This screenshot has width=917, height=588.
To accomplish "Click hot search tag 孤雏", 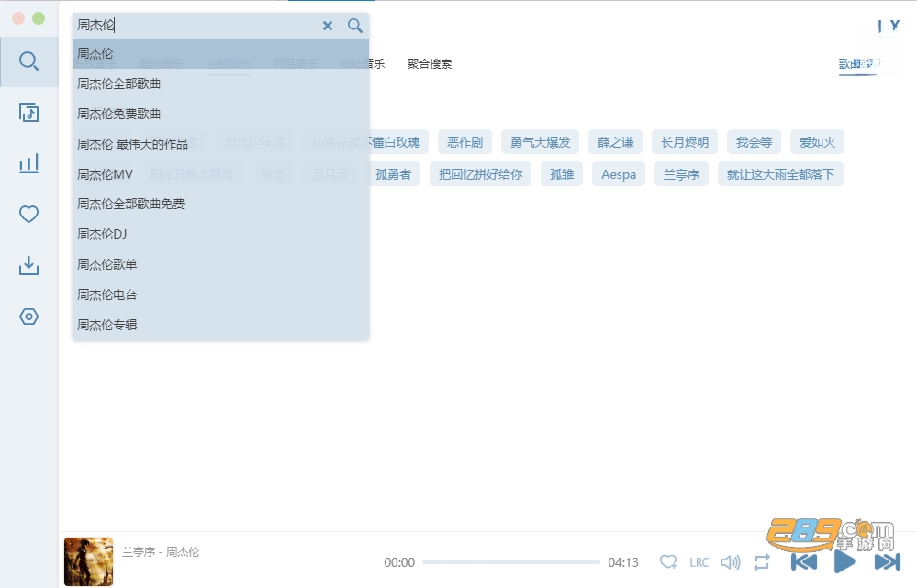I will [x=562, y=174].
